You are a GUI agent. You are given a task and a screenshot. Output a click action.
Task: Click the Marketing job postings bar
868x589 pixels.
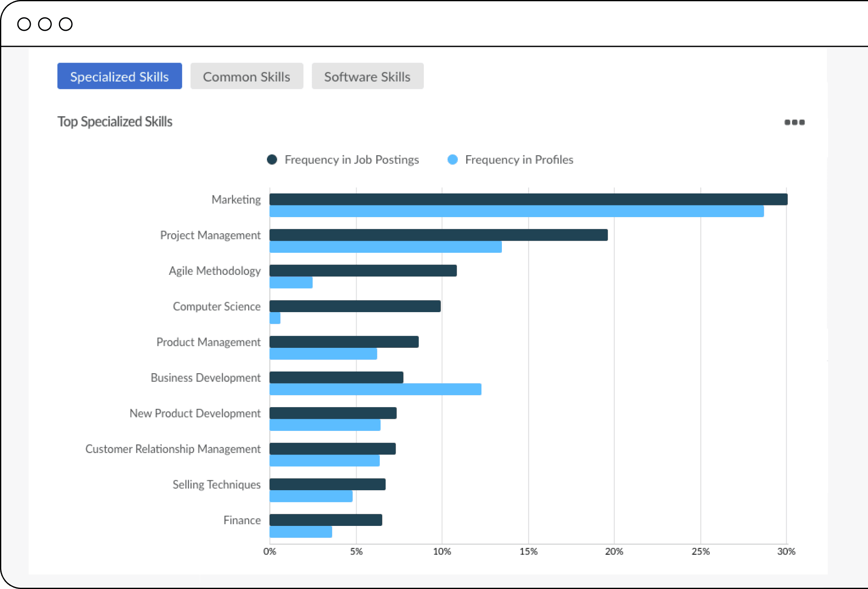[x=528, y=199]
